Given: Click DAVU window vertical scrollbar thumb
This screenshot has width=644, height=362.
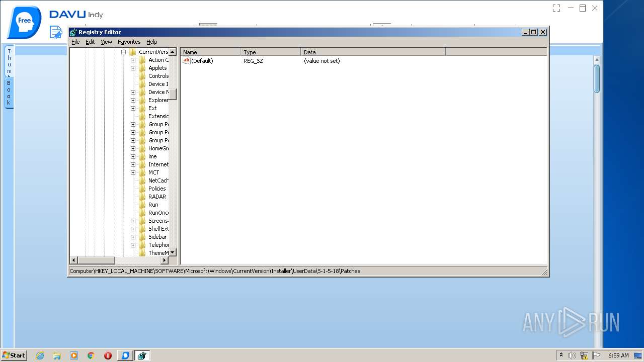Looking at the screenshot, I should click(x=597, y=79).
